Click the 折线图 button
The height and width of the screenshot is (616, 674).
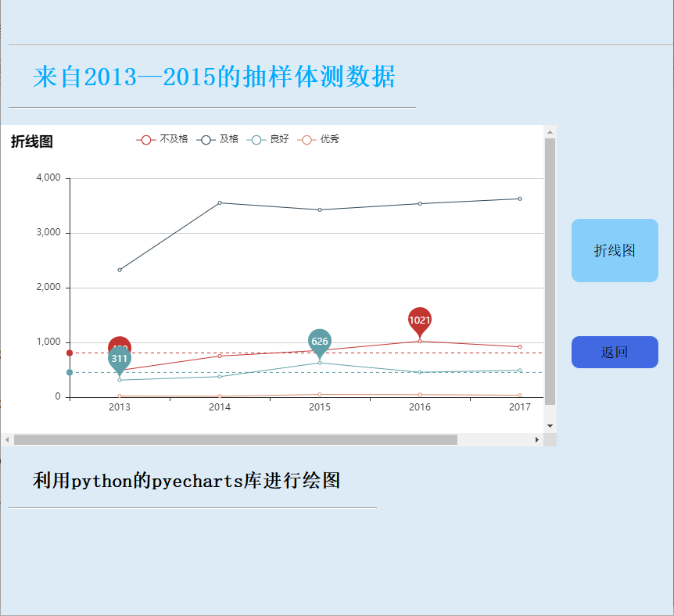click(x=615, y=251)
